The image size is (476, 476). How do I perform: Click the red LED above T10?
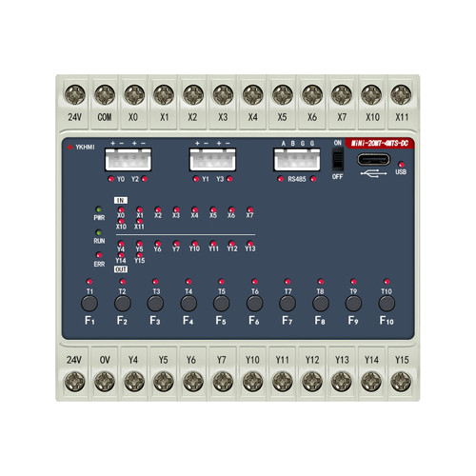pyautogui.click(x=387, y=281)
